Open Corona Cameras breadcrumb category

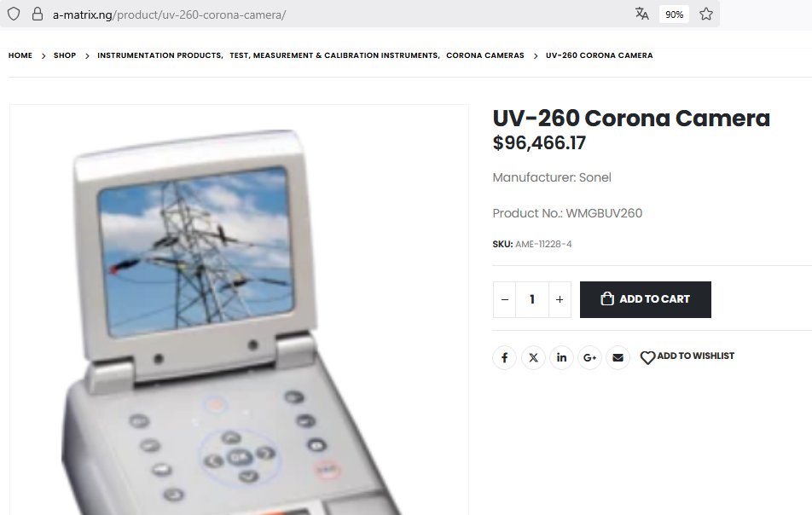(x=485, y=55)
